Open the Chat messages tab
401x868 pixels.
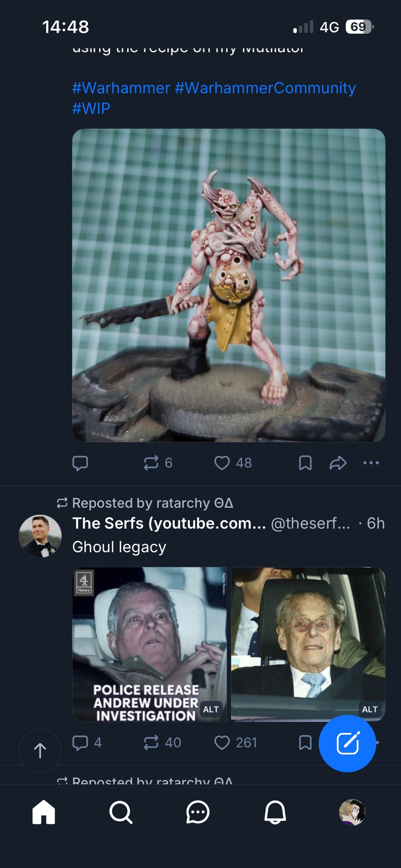[x=198, y=812]
